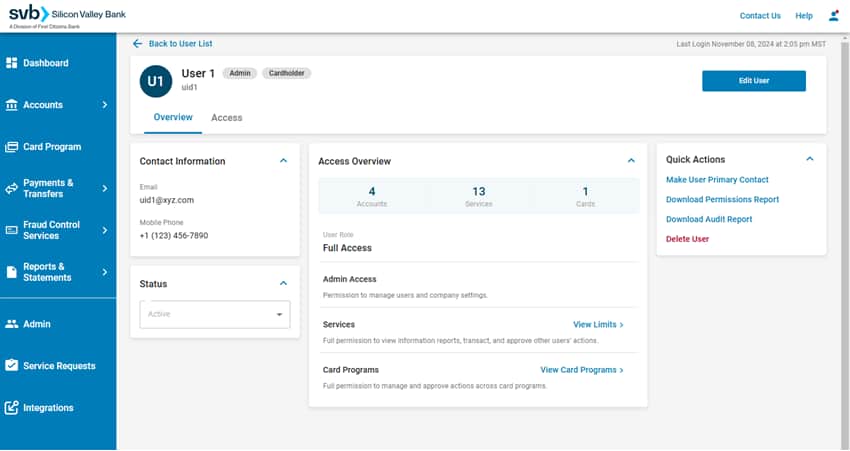This screenshot has height=451, width=850.
Task: Collapse the Quick Actions panel
Action: 810,159
